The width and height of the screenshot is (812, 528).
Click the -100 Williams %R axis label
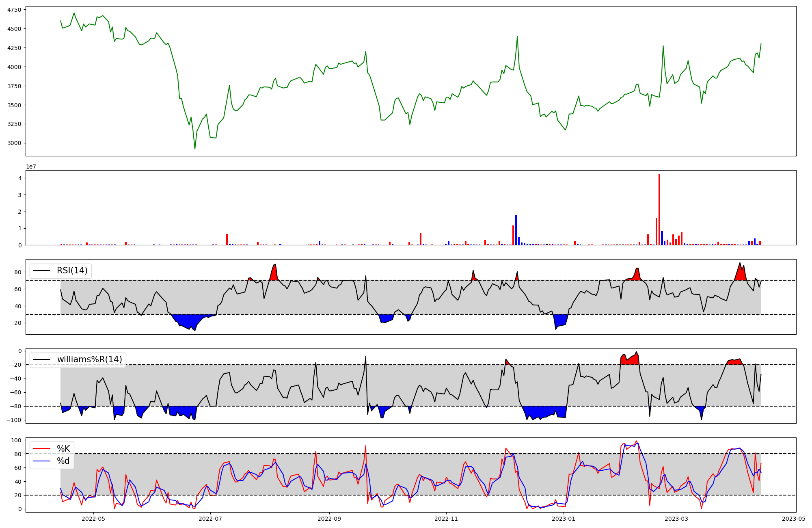click(13, 420)
